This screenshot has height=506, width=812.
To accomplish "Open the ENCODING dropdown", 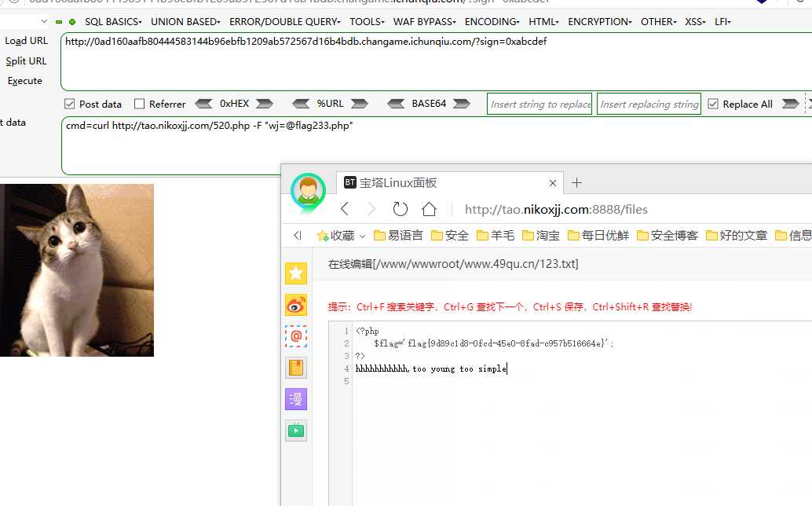I will 492,22.
